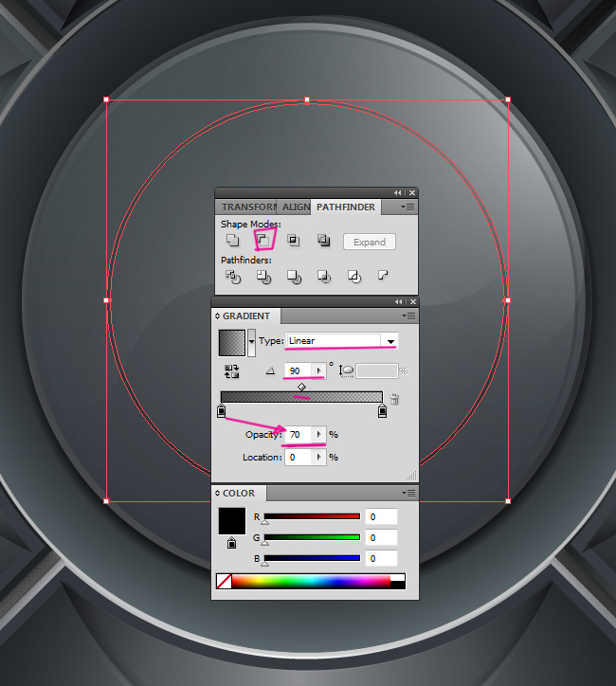Open the Location value flyout arrow
Image resolution: width=616 pixels, height=686 pixels.
(319, 458)
